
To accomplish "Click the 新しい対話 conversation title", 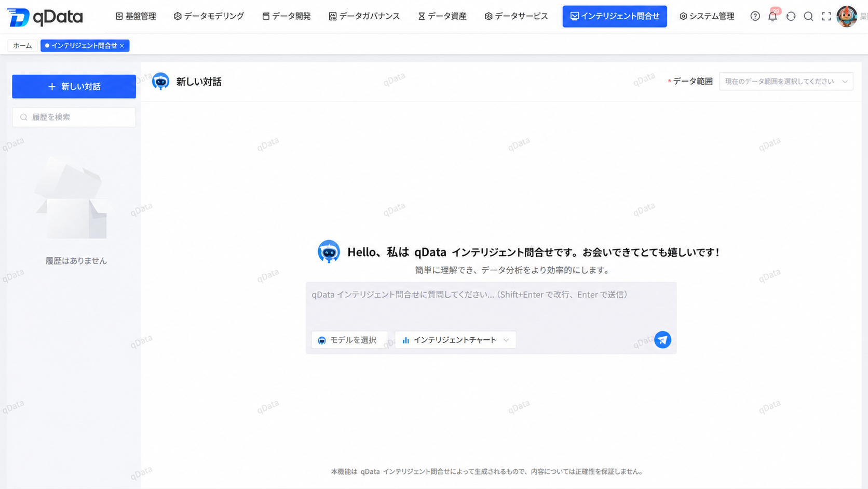I will coord(199,82).
